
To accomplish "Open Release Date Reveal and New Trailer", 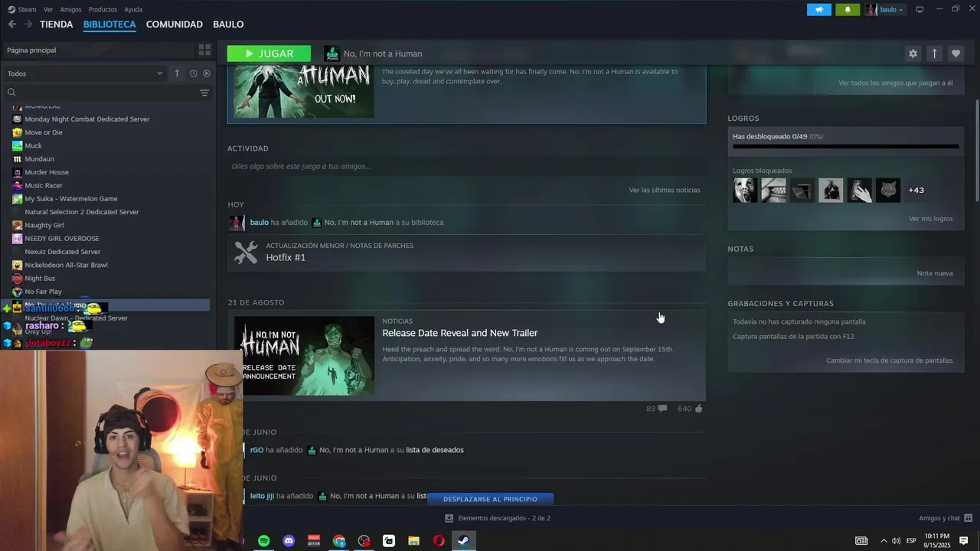I will [459, 333].
